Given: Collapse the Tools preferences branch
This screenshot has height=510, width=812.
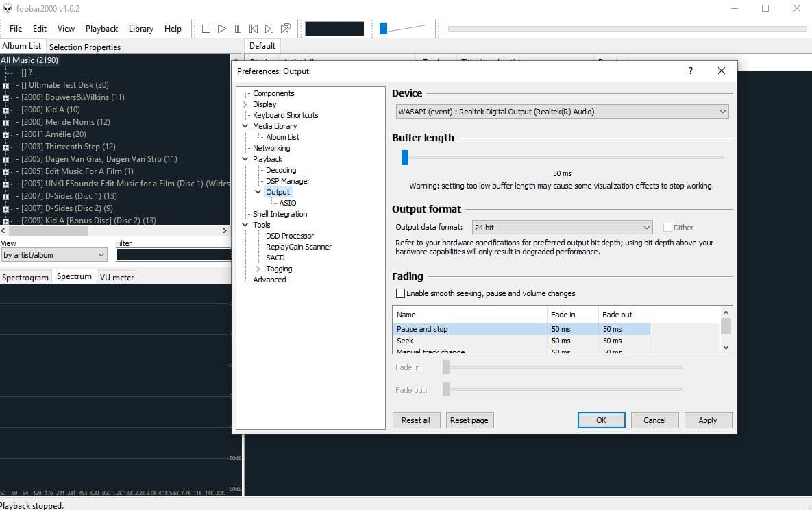Looking at the screenshot, I should pyautogui.click(x=245, y=224).
